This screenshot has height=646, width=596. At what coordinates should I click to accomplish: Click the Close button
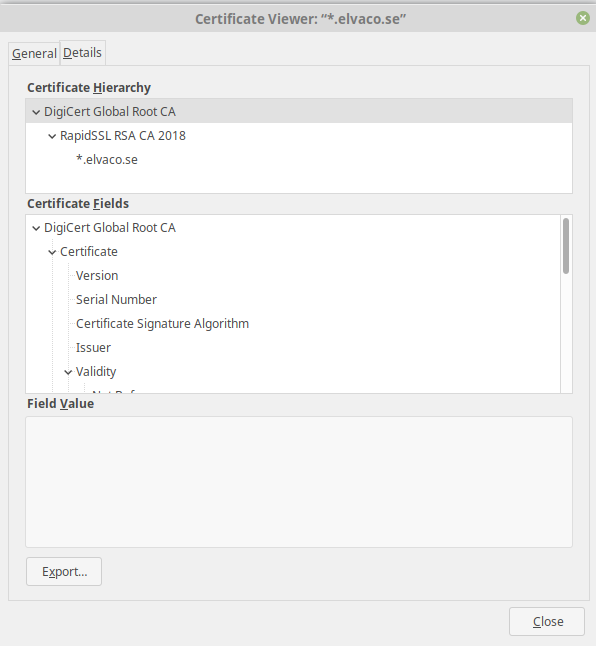(x=547, y=621)
